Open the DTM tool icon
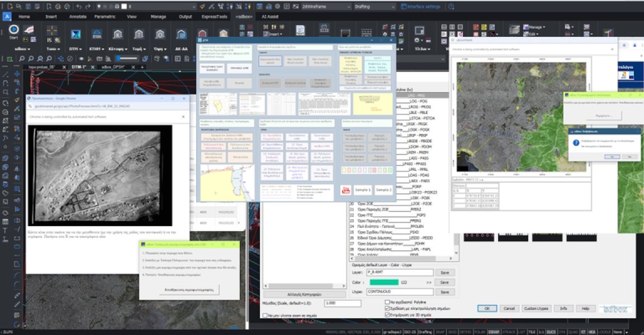This screenshot has width=644, height=335. (x=74, y=34)
